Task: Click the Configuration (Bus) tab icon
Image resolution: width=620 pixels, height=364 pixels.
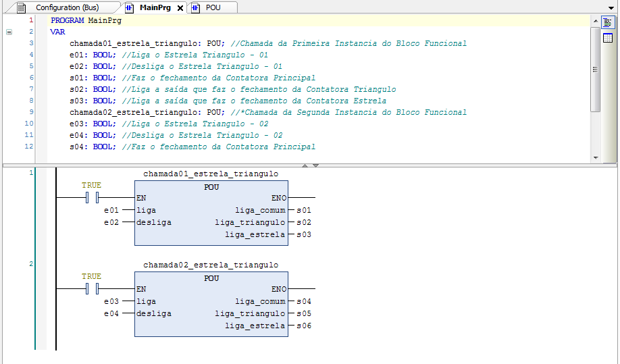Action: [22, 7]
